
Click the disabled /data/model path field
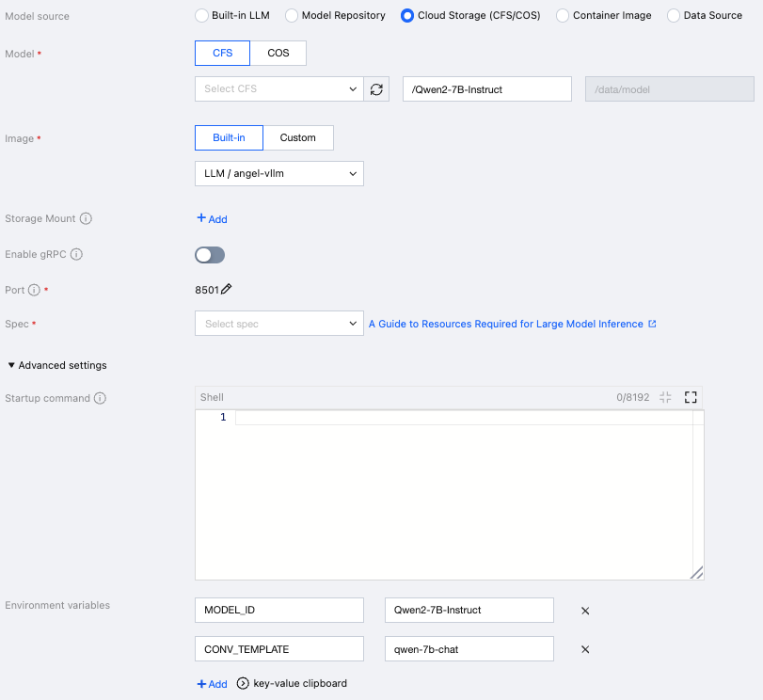coord(670,89)
